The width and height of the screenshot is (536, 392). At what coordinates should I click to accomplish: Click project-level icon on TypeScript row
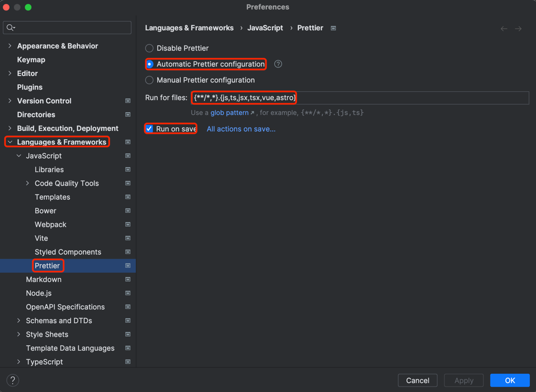[128, 362]
